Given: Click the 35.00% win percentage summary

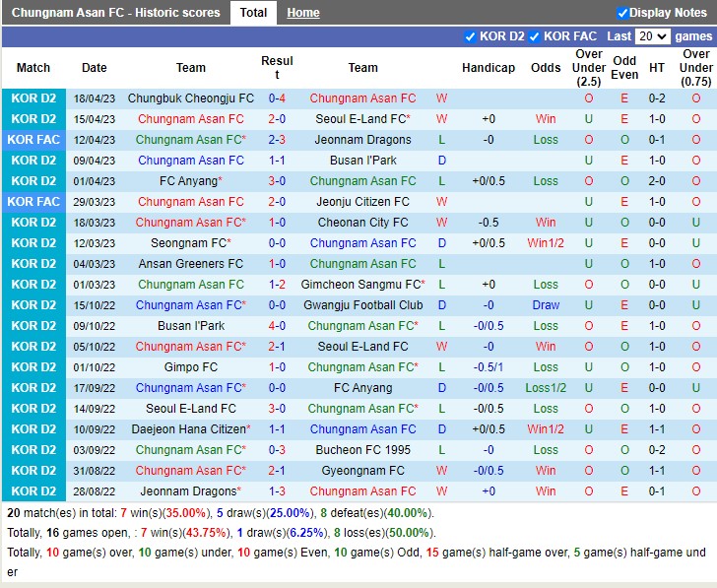Looking at the screenshot, I should tap(185, 513).
